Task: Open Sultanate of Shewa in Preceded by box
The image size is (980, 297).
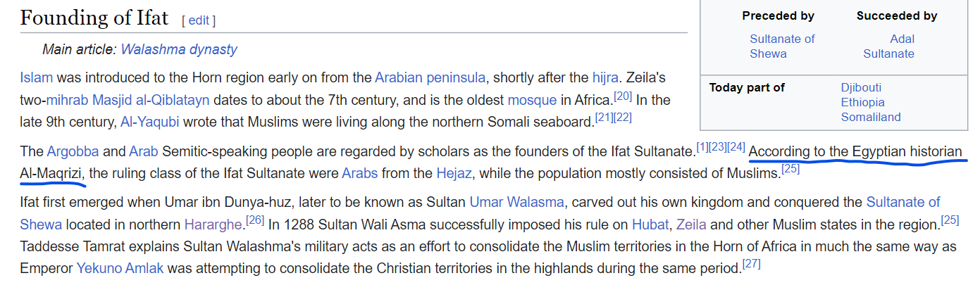Action: coord(782,46)
